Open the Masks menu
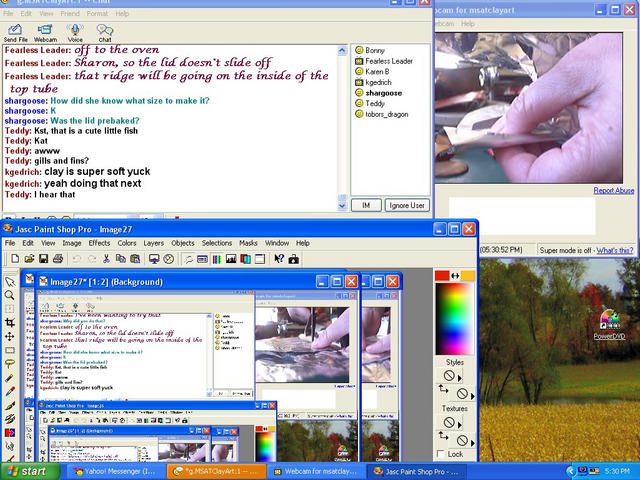This screenshot has width=640, height=480. (x=248, y=243)
